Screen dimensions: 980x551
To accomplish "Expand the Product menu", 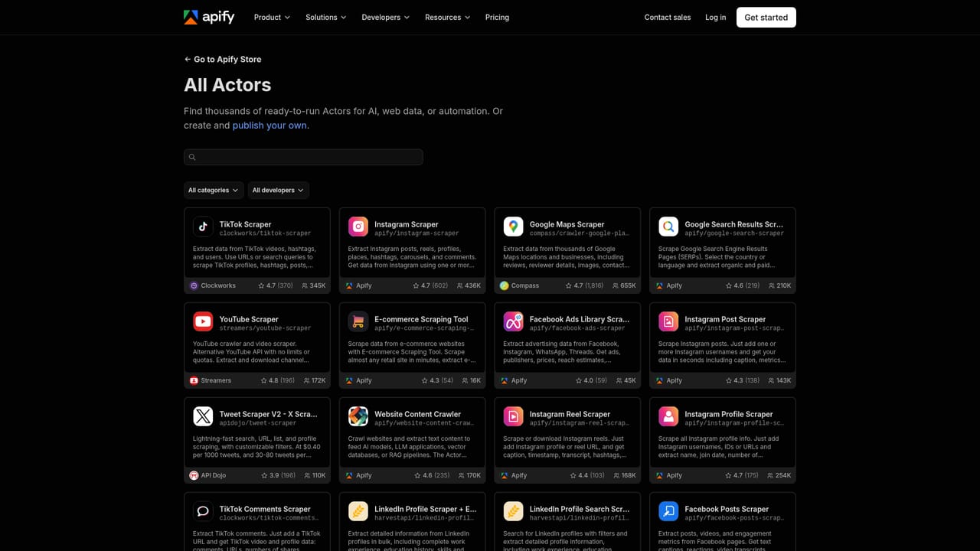I will click(x=272, y=17).
